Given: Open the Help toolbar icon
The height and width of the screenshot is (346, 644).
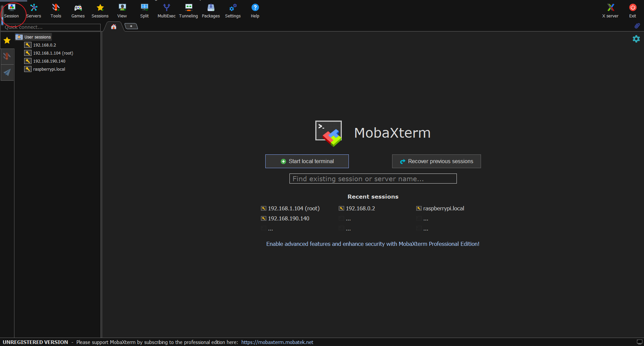Looking at the screenshot, I should (x=255, y=11).
